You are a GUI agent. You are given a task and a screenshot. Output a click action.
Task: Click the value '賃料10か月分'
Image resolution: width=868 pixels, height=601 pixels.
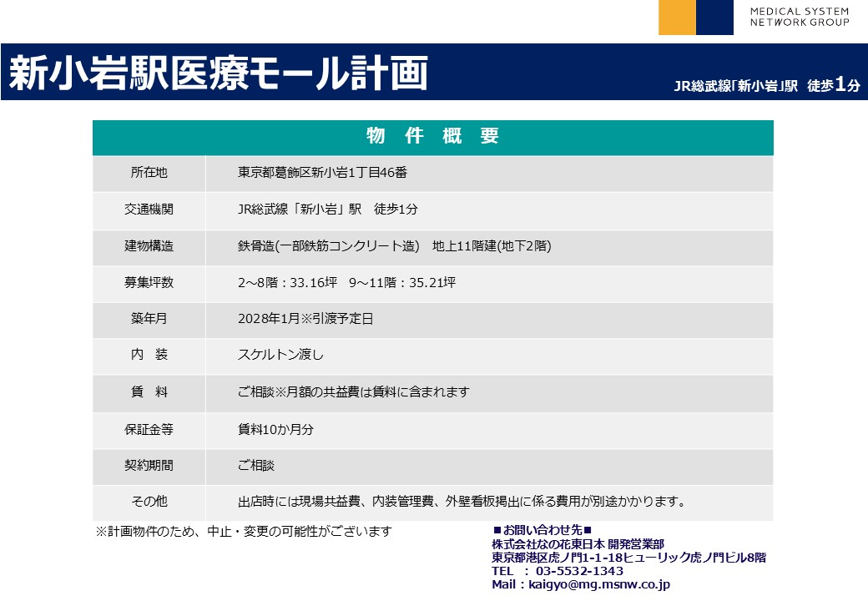pyautogui.click(x=275, y=429)
